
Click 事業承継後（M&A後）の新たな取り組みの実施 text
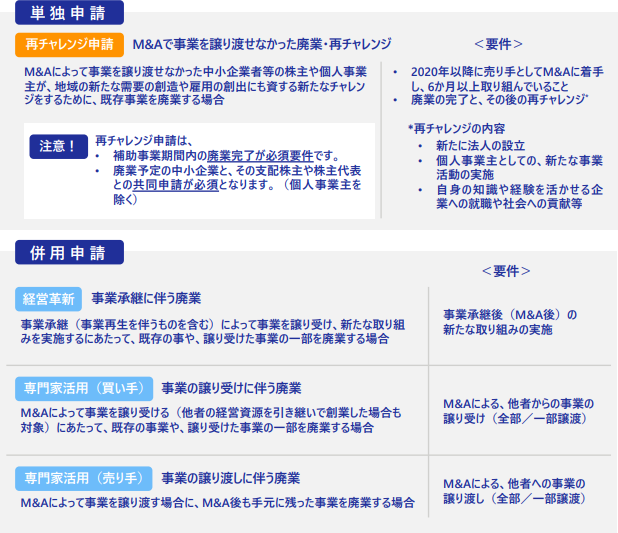[x=510, y=322]
